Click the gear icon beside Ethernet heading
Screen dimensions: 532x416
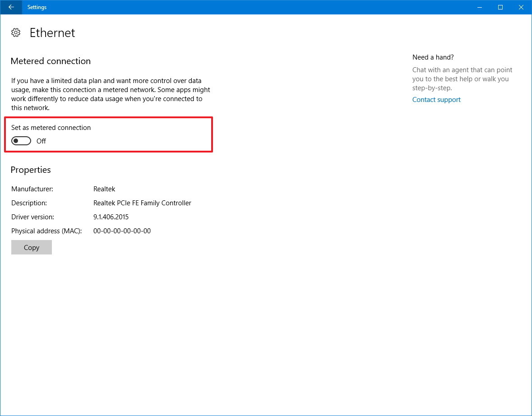coord(16,32)
